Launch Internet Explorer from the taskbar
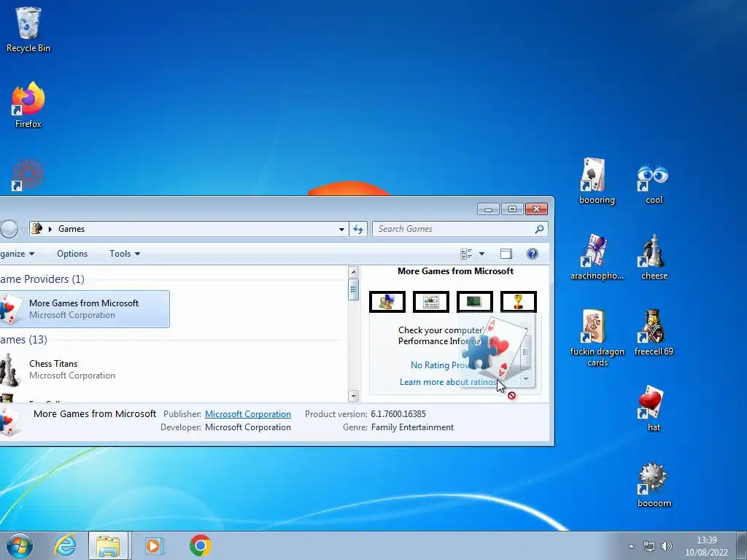The width and height of the screenshot is (747, 560). pos(64,545)
